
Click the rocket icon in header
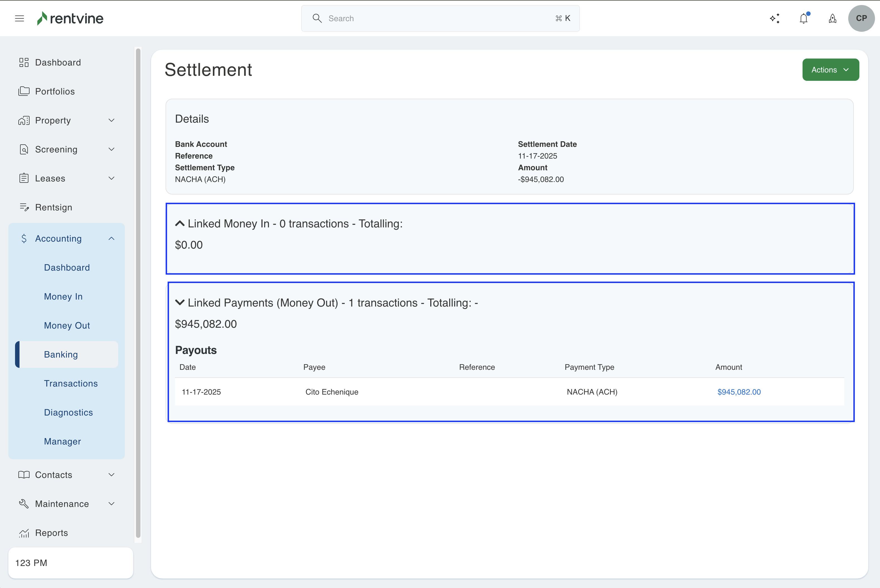coord(832,18)
